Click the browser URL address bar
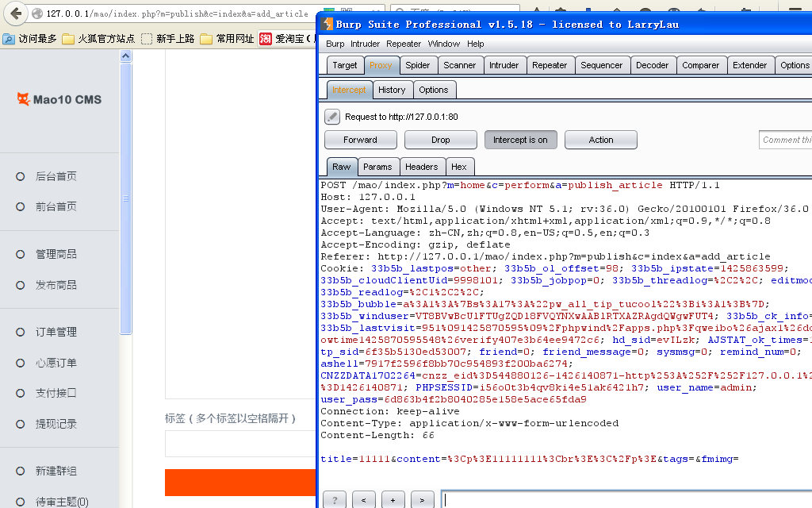This screenshot has height=508, width=812. point(176,14)
